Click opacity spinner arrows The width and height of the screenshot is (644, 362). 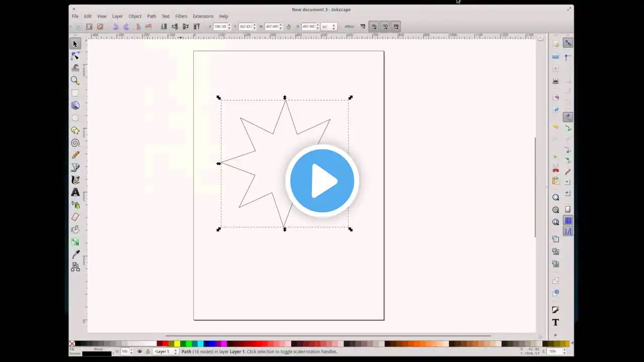132,351
